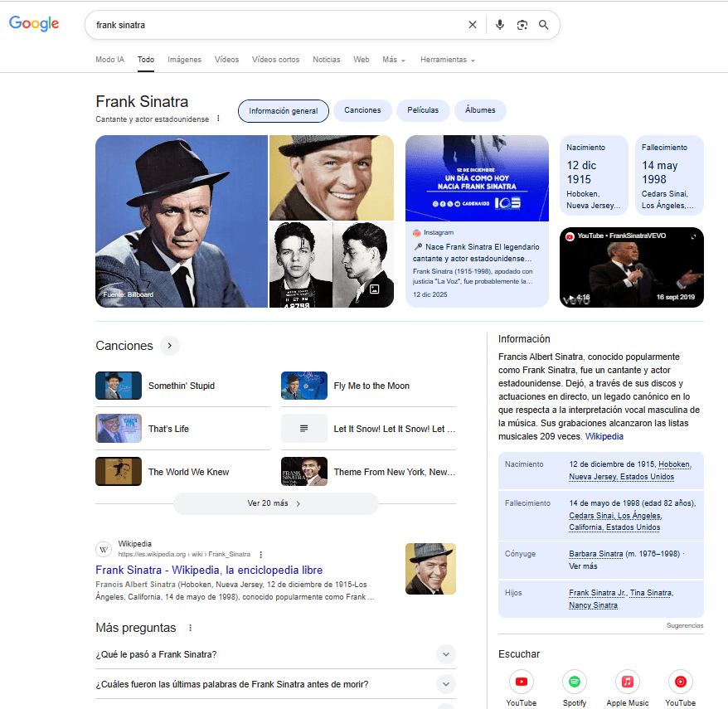Open Apple Music under Escuchar
Image resolution: width=728 pixels, height=709 pixels.
coord(627,682)
